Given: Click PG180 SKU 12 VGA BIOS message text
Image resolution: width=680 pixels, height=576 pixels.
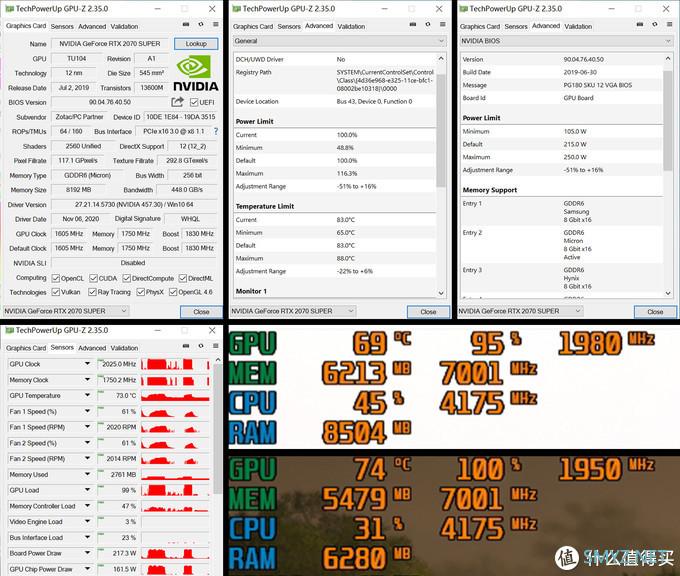Looking at the screenshot, I should (x=598, y=85).
